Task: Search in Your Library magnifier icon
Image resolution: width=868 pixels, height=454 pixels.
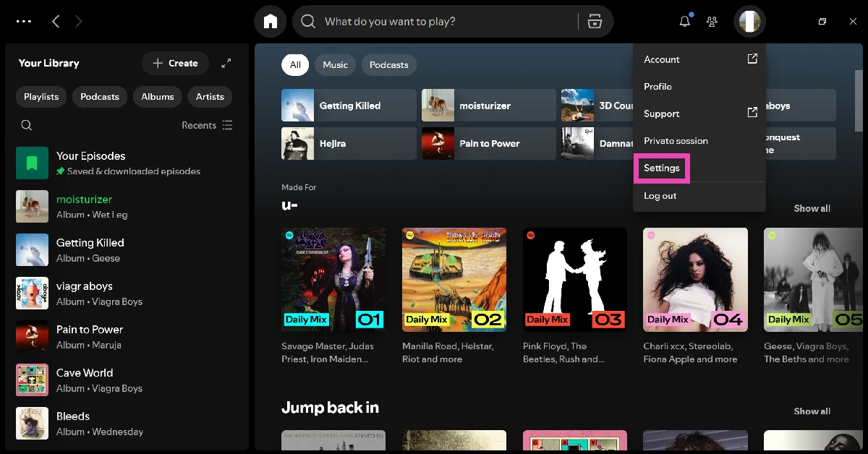Action: [x=27, y=125]
